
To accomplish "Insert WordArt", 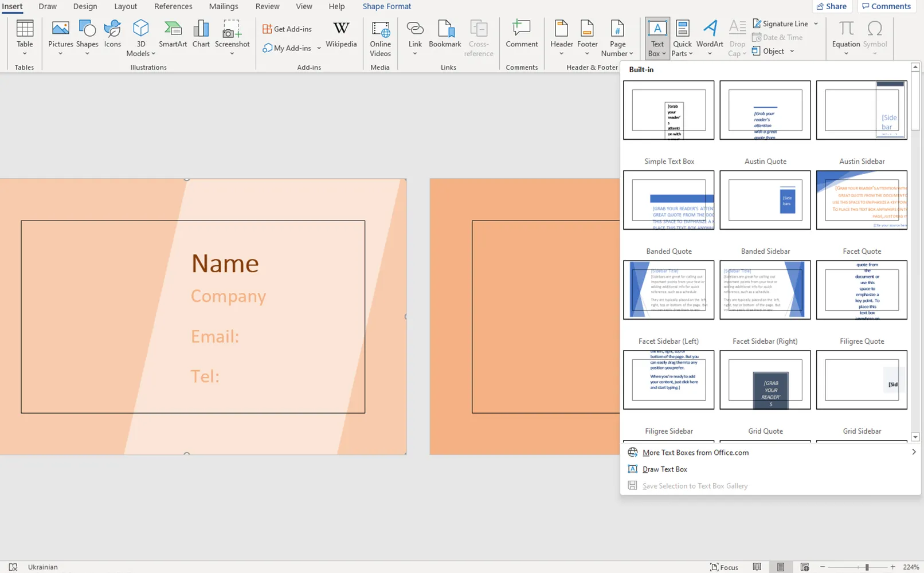I will tap(710, 38).
